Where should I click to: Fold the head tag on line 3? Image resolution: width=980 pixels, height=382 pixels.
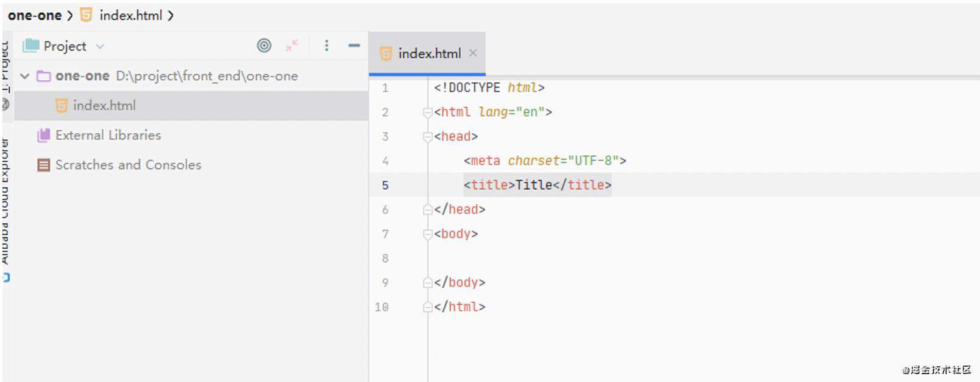click(427, 137)
